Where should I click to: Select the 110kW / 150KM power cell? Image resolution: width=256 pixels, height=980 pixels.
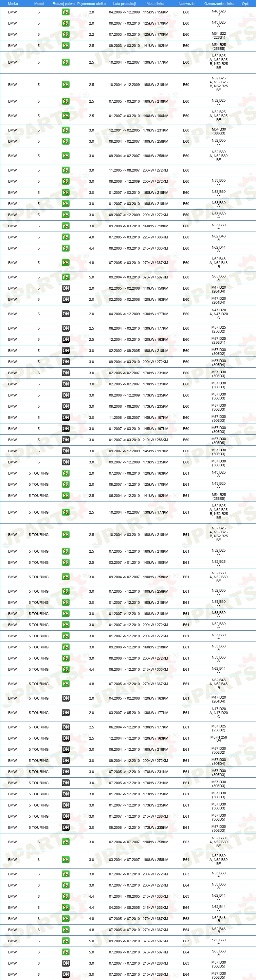pos(155,288)
